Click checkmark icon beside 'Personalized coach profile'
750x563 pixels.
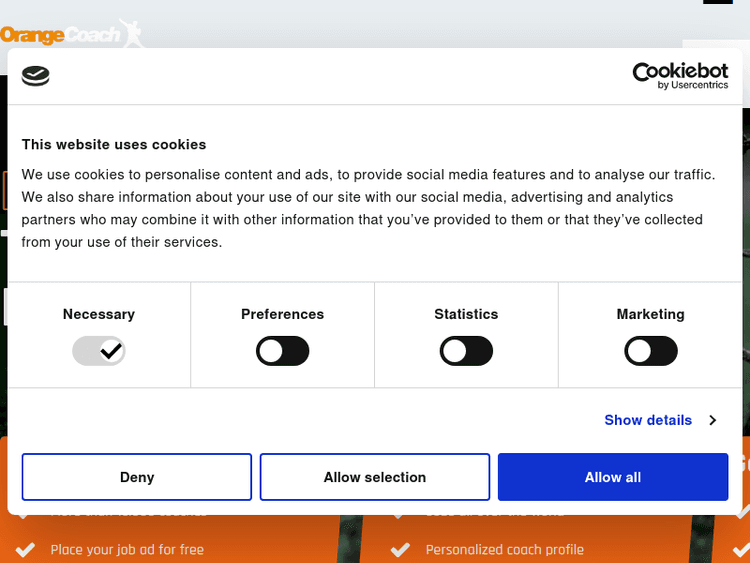(x=400, y=549)
